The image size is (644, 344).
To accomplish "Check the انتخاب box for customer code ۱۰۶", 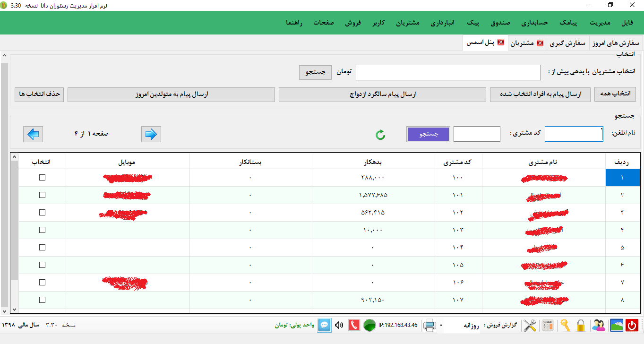I will [x=42, y=283].
